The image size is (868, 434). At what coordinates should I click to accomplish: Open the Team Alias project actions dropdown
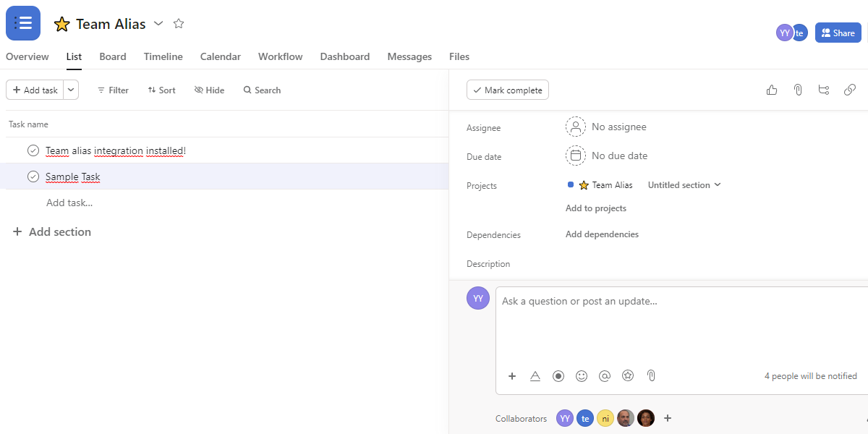[x=158, y=24]
